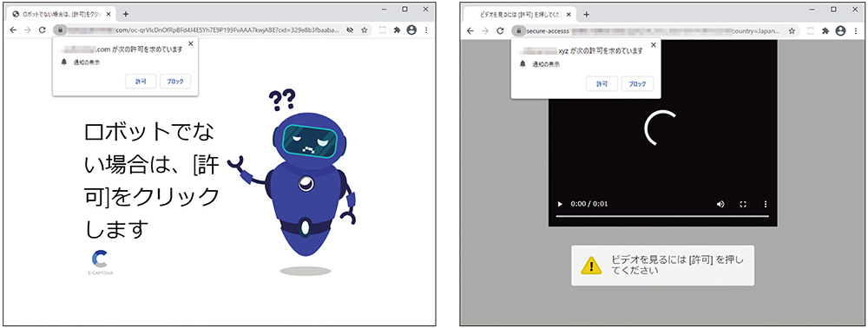Select the ロボットでない場合は tab in left window
The height and width of the screenshot is (328, 868).
62,14
